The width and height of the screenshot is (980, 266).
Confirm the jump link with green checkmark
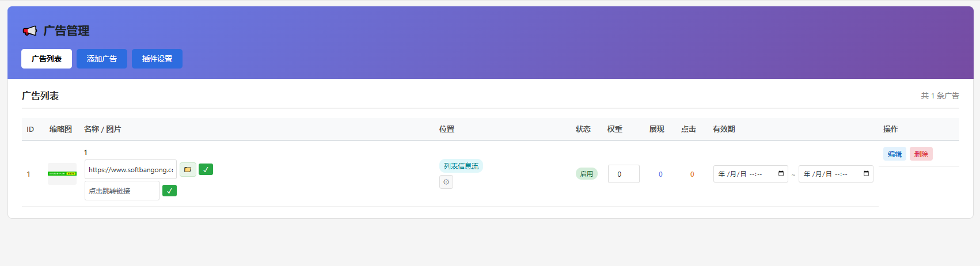pos(169,191)
